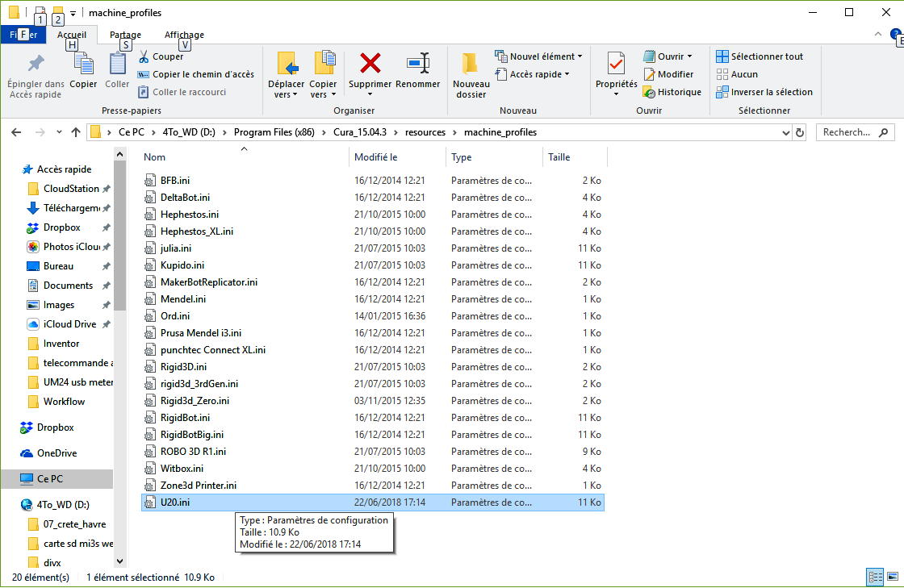The image size is (904, 588).
Task: Switch to large icons view layout
Action: pos(893,577)
